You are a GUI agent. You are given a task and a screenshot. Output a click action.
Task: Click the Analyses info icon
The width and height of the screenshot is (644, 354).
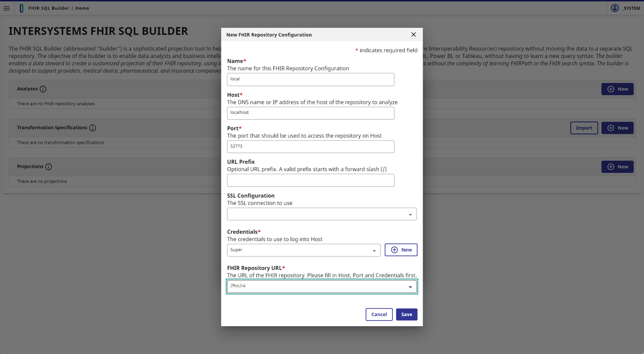[x=43, y=89]
